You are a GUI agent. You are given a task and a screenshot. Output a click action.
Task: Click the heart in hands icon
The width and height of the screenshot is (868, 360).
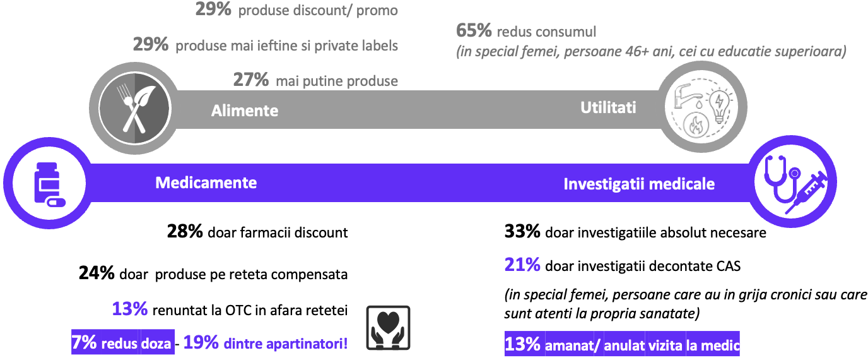(388, 327)
